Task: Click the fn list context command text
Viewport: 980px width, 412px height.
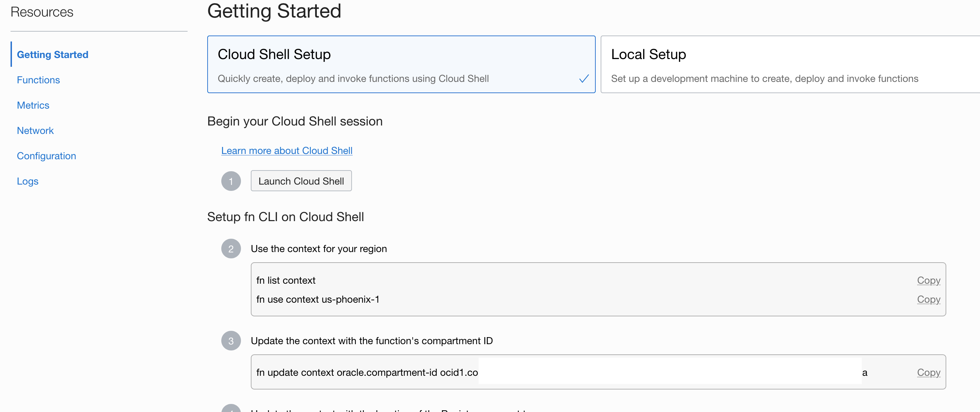Action: 286,280
